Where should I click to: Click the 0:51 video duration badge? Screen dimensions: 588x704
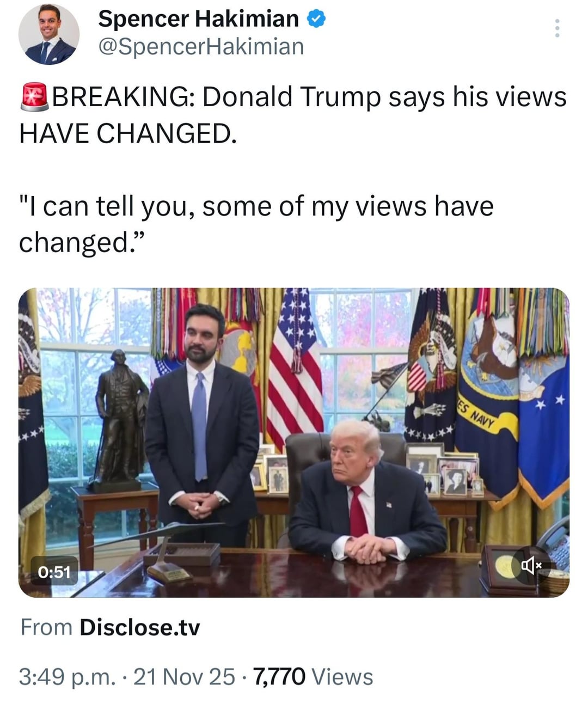tap(54, 571)
